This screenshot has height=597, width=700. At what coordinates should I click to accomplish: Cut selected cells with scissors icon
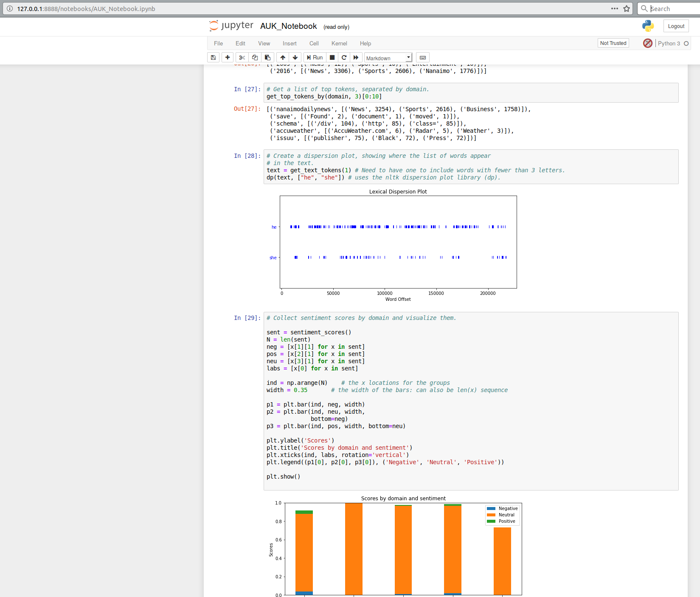(x=242, y=58)
